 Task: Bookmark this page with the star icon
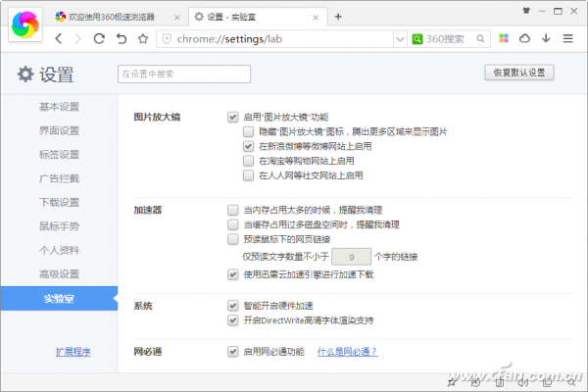coord(143,38)
